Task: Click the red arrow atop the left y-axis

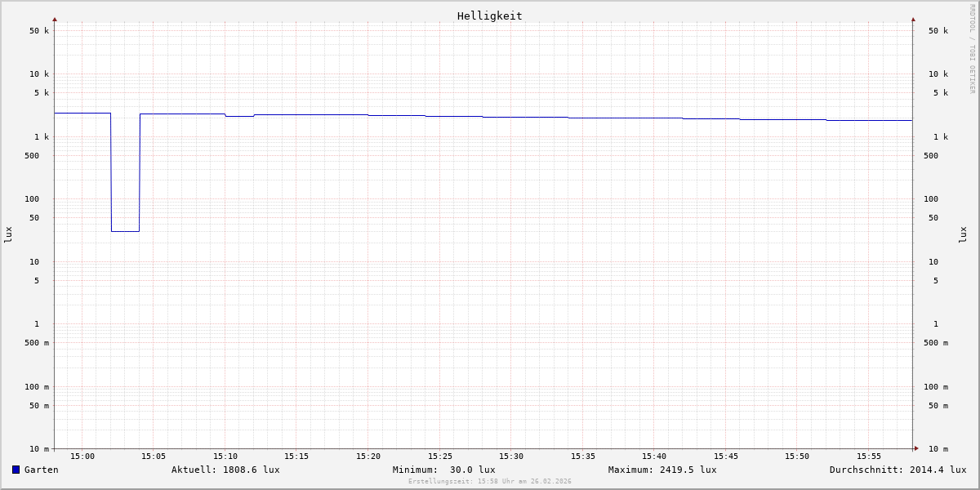Action: [x=55, y=20]
